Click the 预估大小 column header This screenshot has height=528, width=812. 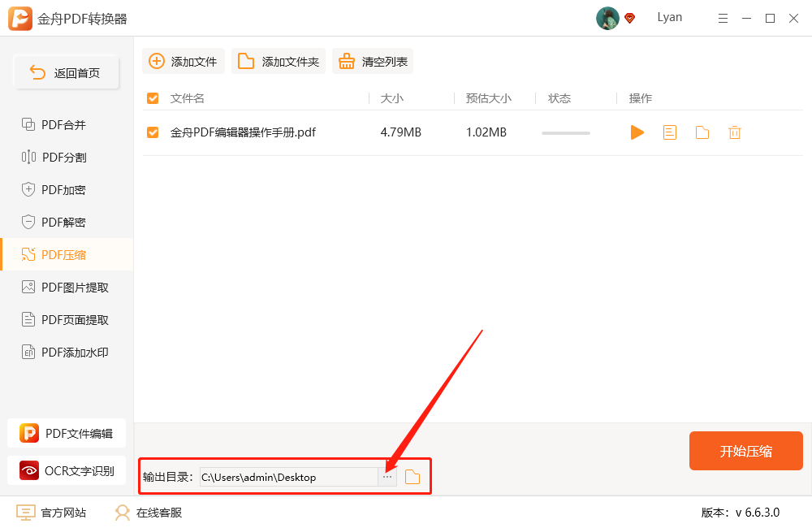point(488,98)
